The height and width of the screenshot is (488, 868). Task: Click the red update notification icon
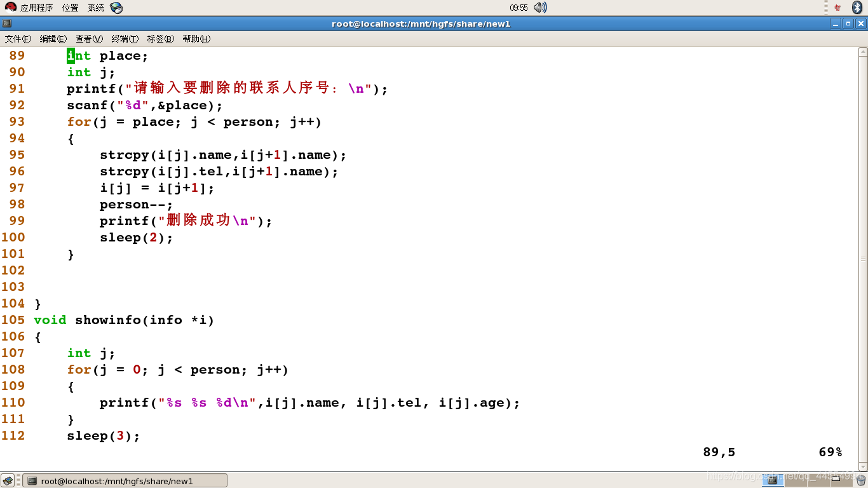pyautogui.click(x=837, y=8)
